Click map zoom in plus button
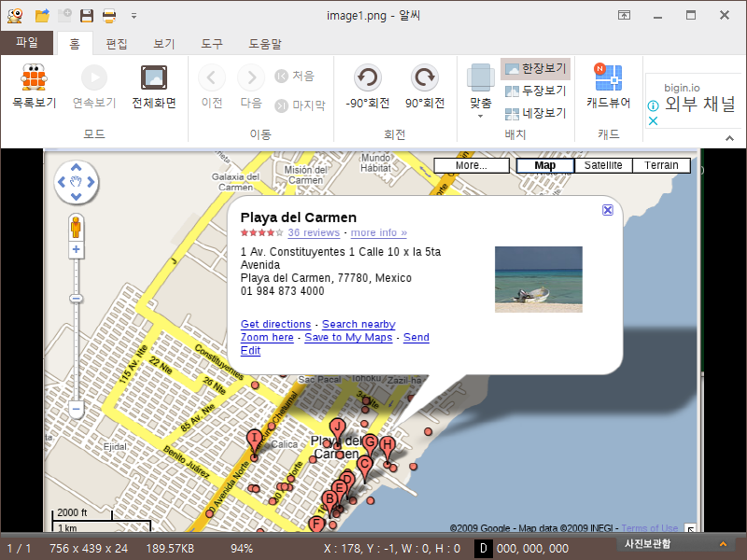The height and width of the screenshot is (560, 747). pos(77,249)
